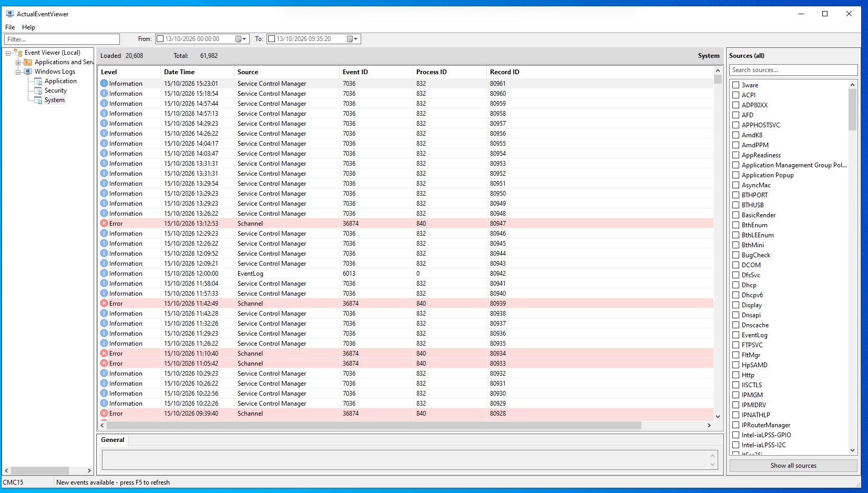Expand the Applications and Services node
868x493 pixels.
point(18,62)
